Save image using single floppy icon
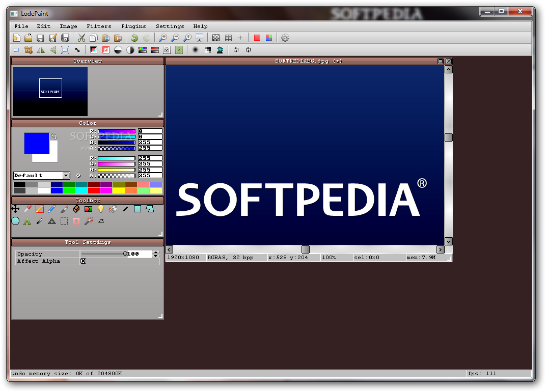This screenshot has height=392, width=546. [x=40, y=38]
